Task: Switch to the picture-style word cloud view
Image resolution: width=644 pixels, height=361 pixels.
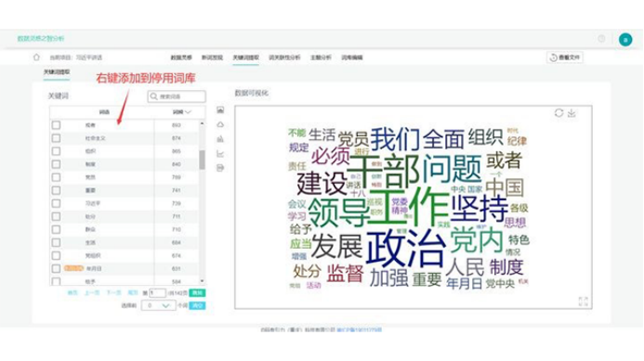Action: [220, 110]
